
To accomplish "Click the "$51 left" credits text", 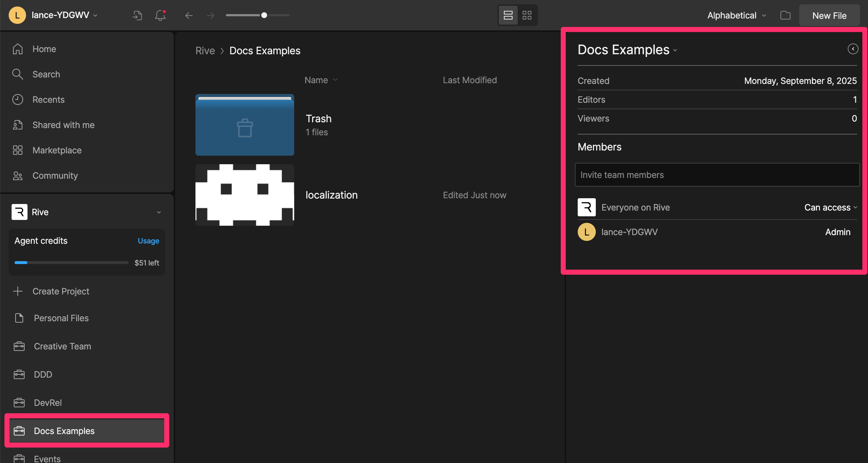I will click(147, 263).
